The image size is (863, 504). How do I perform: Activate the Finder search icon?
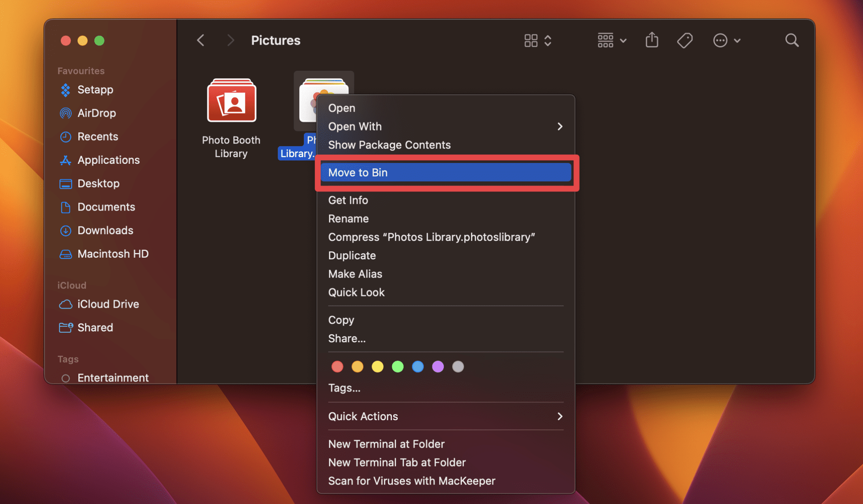pyautogui.click(x=791, y=40)
